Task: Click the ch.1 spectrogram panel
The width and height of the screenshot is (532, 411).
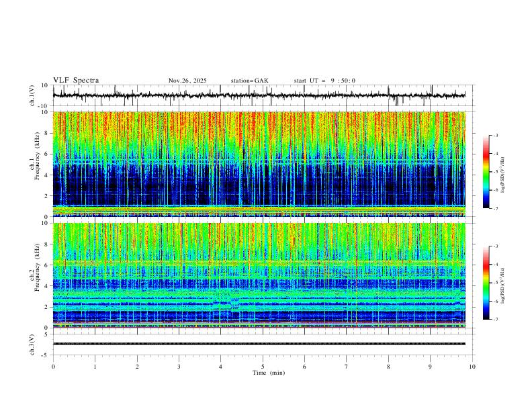Action: (259, 164)
